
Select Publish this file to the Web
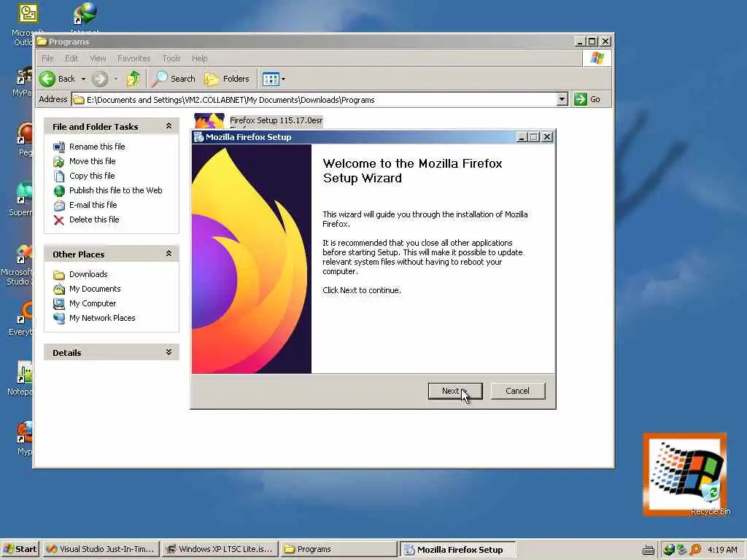(x=116, y=190)
